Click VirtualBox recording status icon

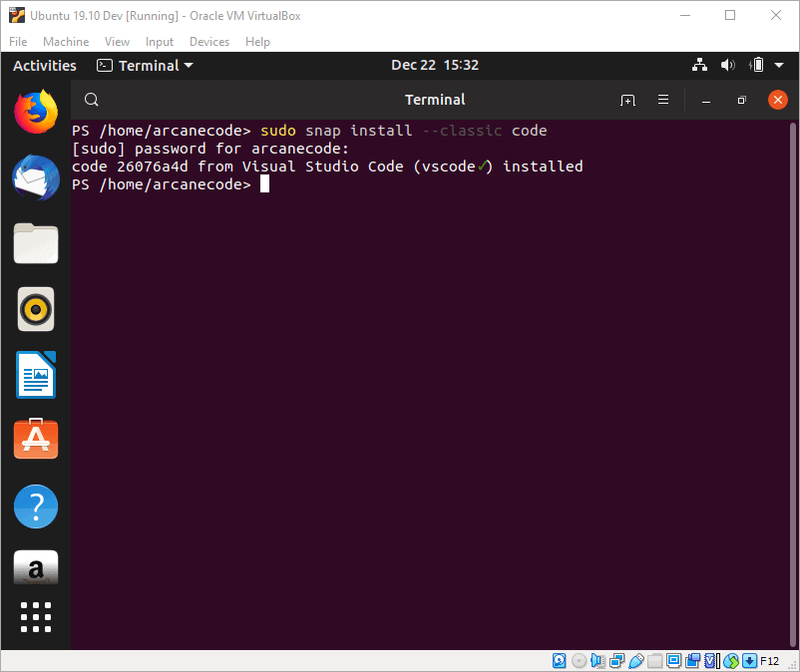(x=693, y=661)
